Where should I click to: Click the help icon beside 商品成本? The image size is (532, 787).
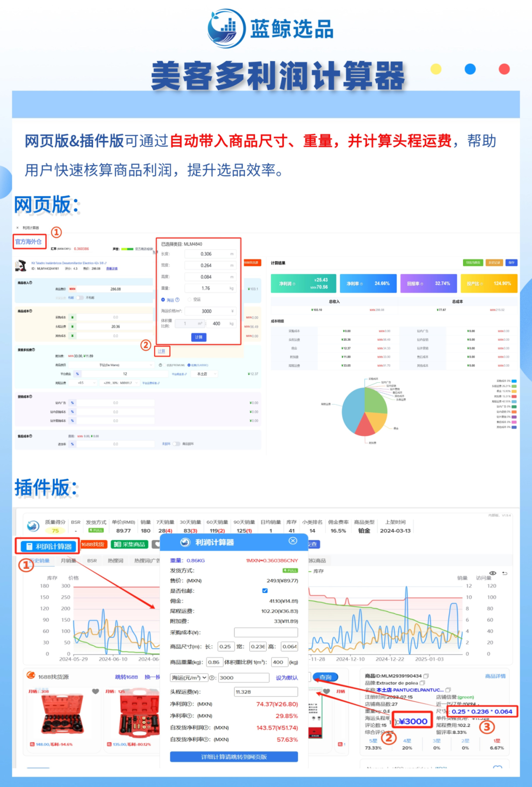[31, 311]
